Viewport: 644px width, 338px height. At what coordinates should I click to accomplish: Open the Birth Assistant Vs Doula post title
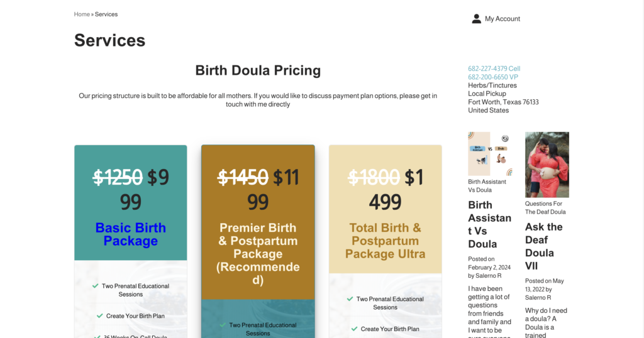489,224
